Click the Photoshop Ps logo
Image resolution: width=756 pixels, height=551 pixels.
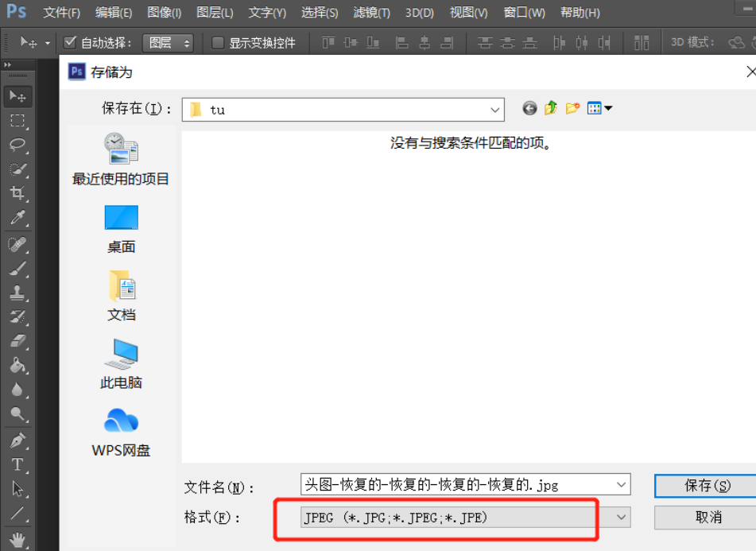(16, 10)
